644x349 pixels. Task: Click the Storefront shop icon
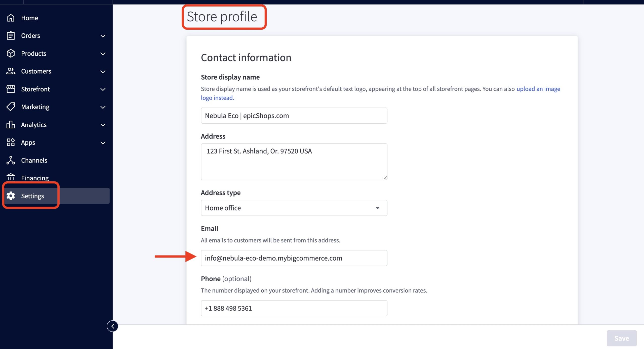[x=11, y=89]
